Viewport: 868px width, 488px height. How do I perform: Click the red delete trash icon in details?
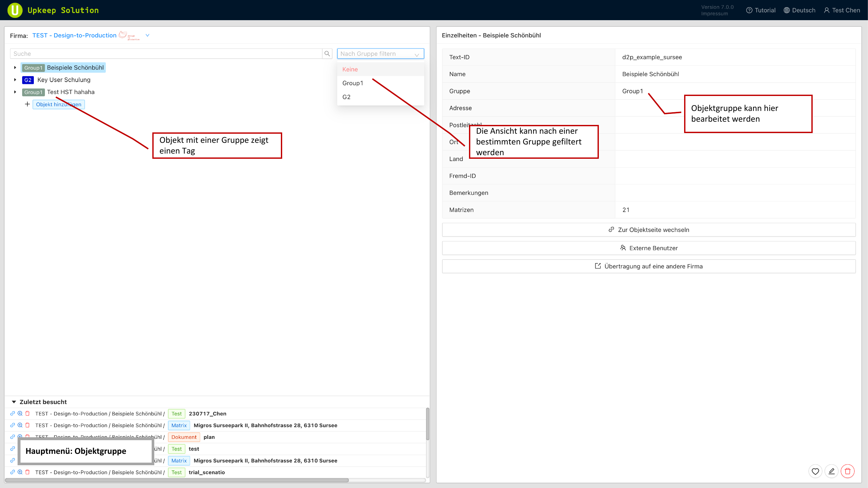click(x=847, y=471)
